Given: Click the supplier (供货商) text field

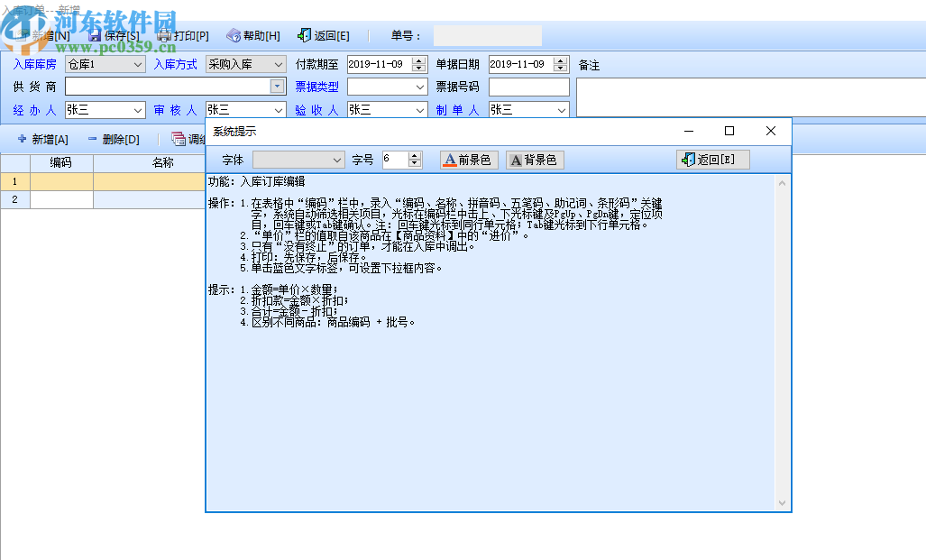Looking at the screenshot, I should [168, 87].
